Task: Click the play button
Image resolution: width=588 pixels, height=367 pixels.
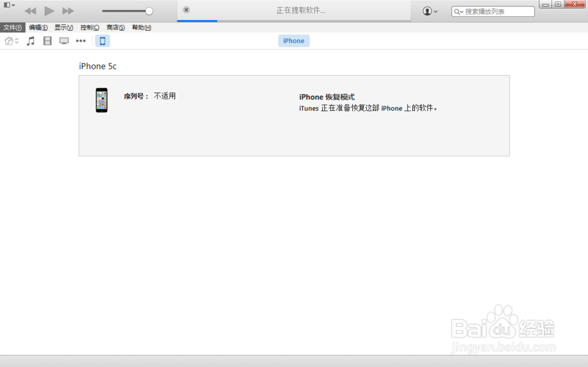Action: coord(49,11)
